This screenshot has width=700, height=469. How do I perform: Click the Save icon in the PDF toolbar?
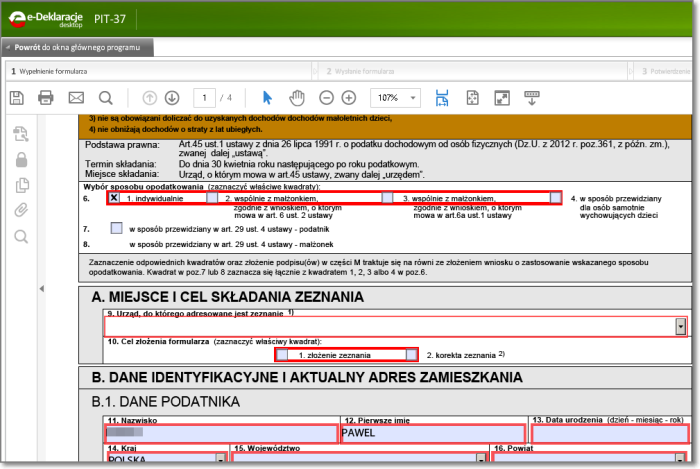[x=16, y=97]
